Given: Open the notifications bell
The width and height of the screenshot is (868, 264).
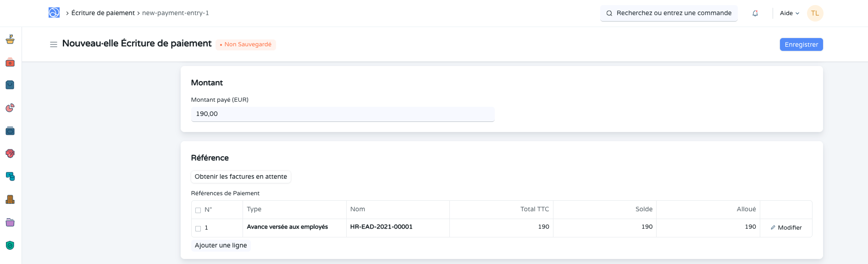Looking at the screenshot, I should [x=755, y=13].
